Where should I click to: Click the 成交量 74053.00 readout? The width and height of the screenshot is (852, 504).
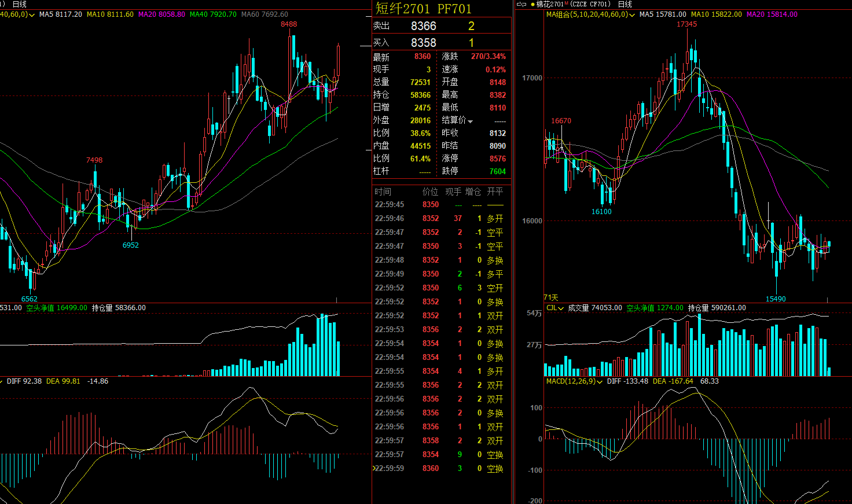(x=595, y=308)
